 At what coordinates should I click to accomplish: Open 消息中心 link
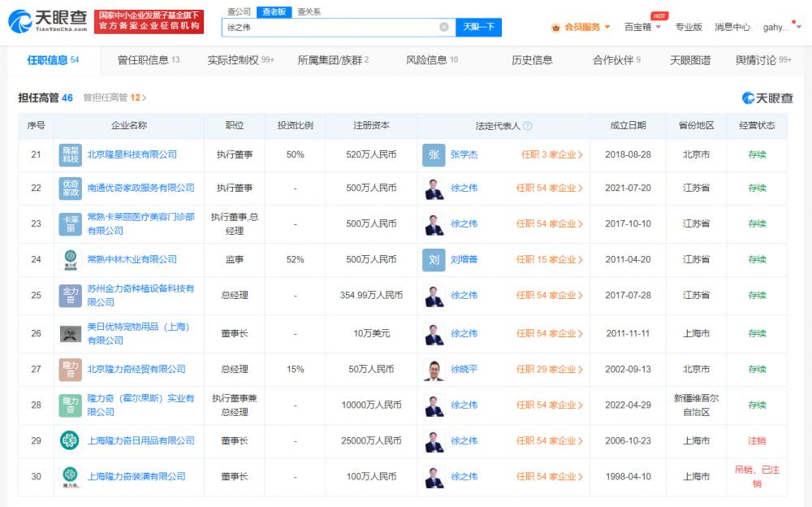point(732,27)
